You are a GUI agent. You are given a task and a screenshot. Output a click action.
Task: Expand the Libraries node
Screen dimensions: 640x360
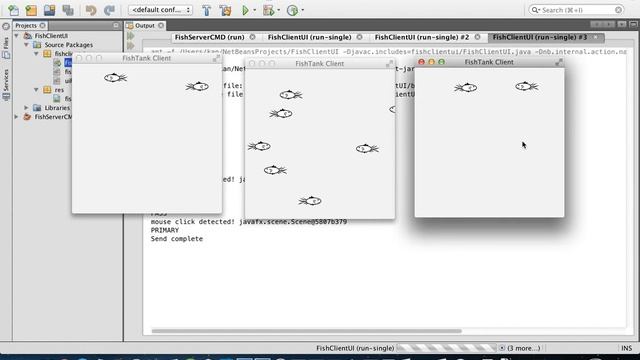click(27, 108)
